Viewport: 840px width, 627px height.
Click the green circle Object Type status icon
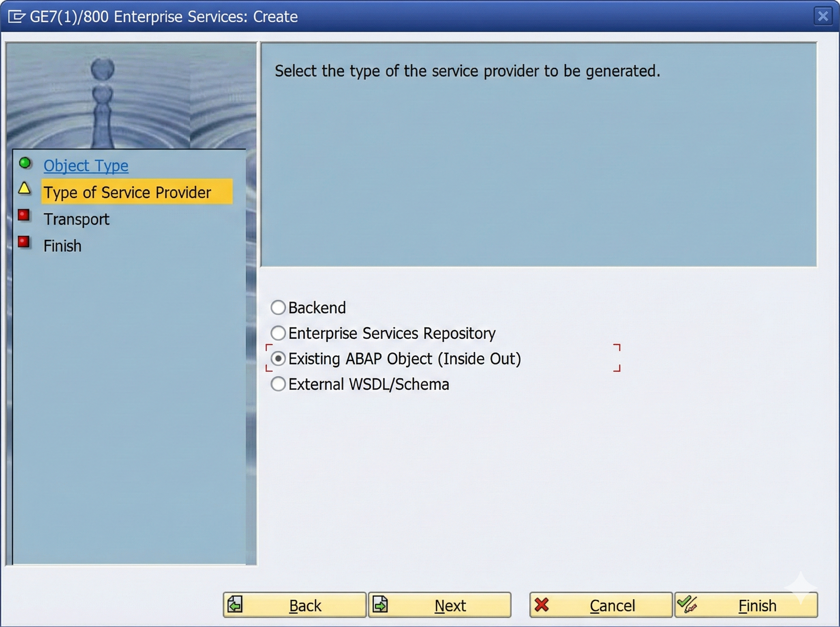[25, 163]
